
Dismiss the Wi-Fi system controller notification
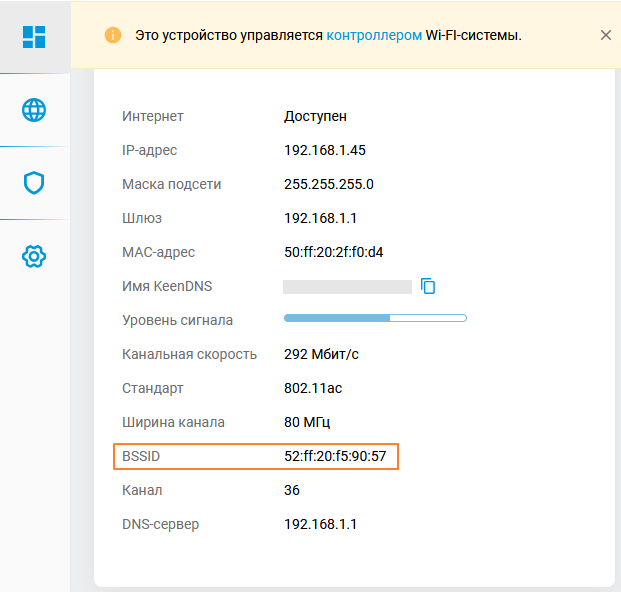tap(605, 35)
